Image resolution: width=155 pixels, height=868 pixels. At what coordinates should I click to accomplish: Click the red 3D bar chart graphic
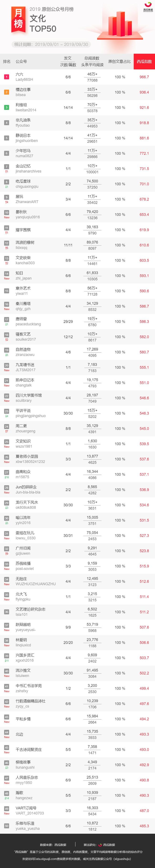118,24
